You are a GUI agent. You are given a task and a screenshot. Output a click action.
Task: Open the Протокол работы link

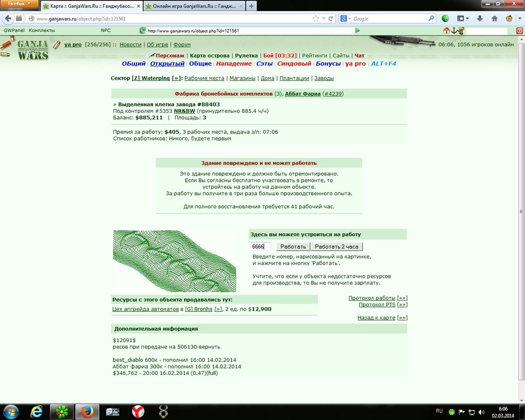click(371, 298)
